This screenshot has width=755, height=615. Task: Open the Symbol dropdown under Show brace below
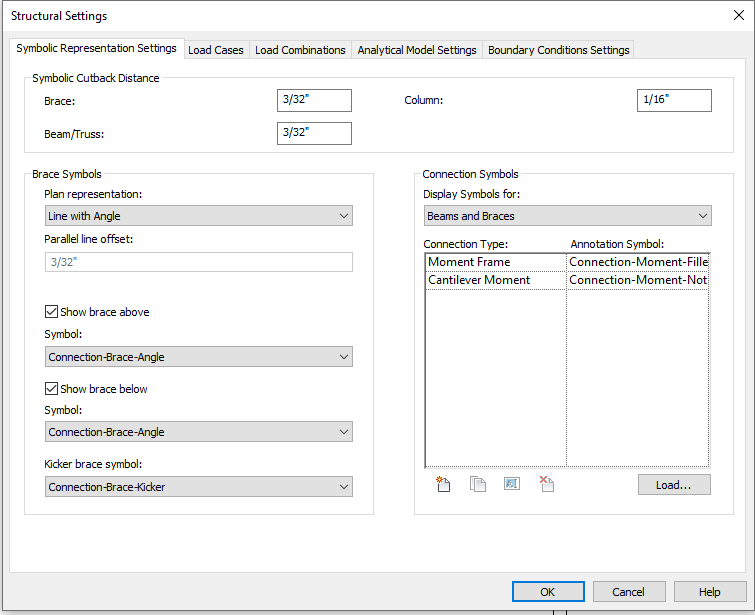point(199,432)
